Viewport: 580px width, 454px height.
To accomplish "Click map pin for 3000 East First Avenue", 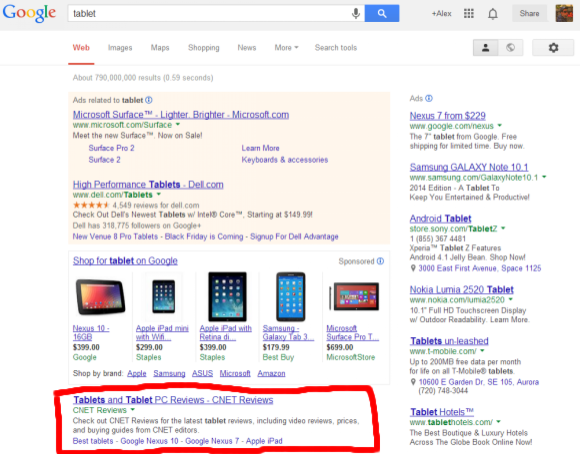I will 413,268.
